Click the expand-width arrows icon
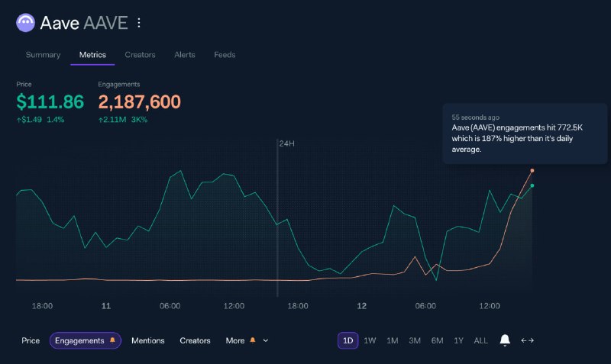611x364 pixels. 527,340
